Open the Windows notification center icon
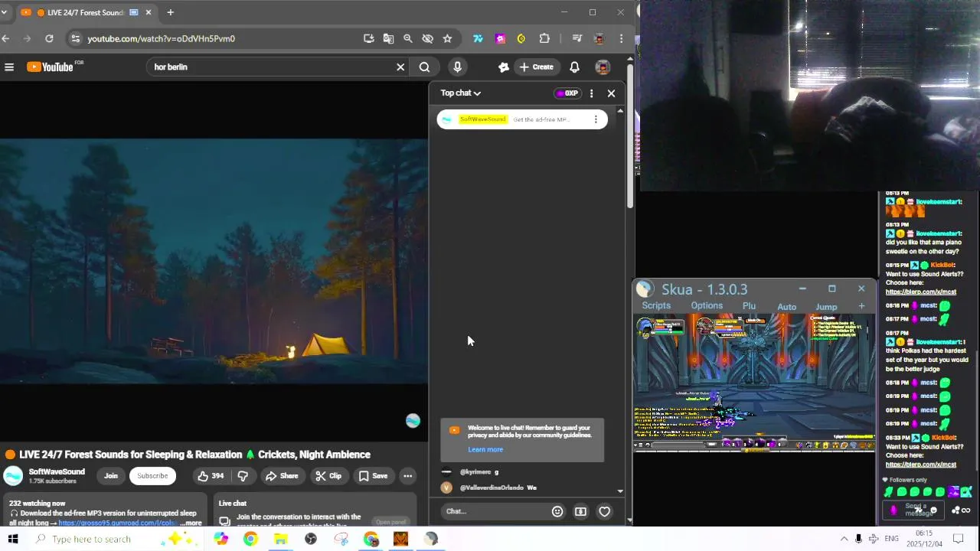 pos(958,539)
